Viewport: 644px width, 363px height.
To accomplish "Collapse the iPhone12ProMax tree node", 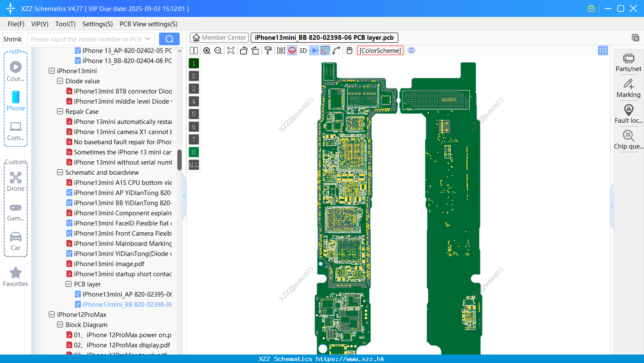I will (52, 315).
